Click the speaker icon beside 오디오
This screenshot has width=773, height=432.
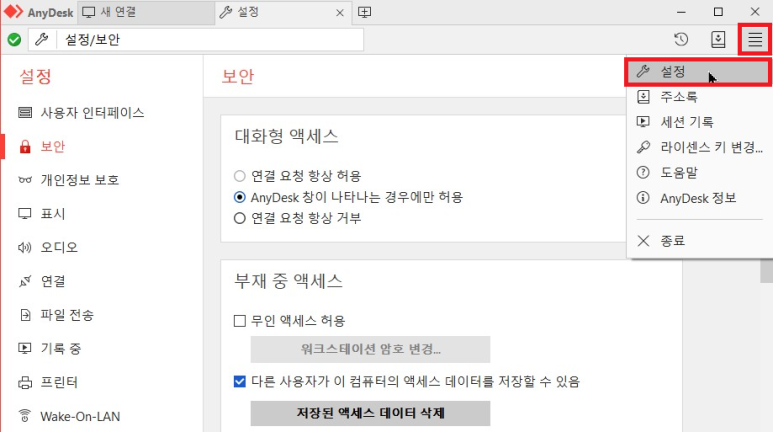(25, 247)
